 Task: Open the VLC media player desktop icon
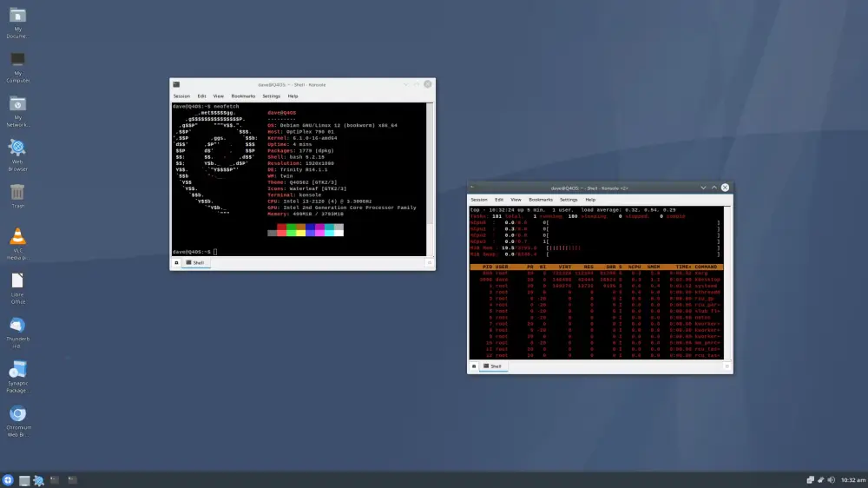pyautogui.click(x=17, y=243)
